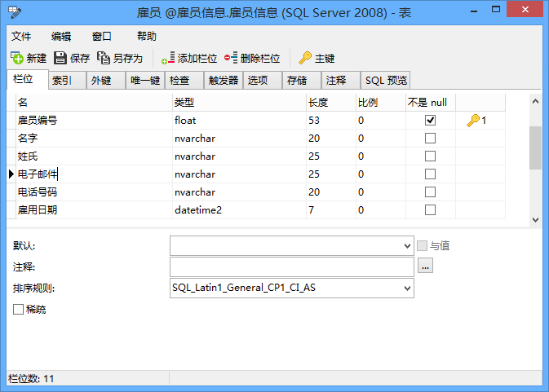549x392 pixels.
Task: Click the 新建 (New) toolbar icon
Action: coord(16,58)
